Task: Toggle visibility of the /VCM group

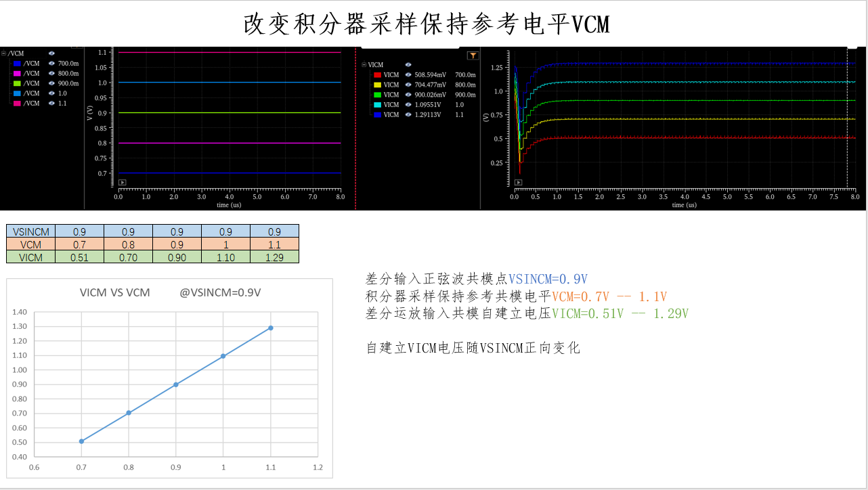Action: click(51, 53)
